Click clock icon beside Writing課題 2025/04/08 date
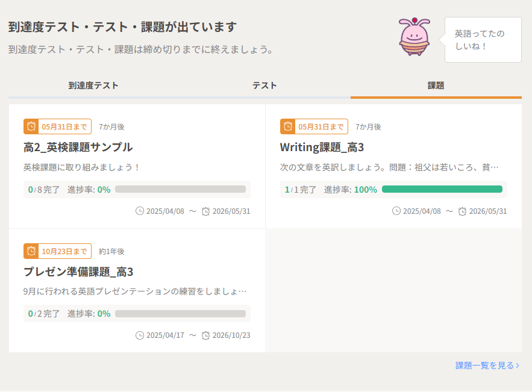Viewport: 532px width, 392px height. (396, 211)
